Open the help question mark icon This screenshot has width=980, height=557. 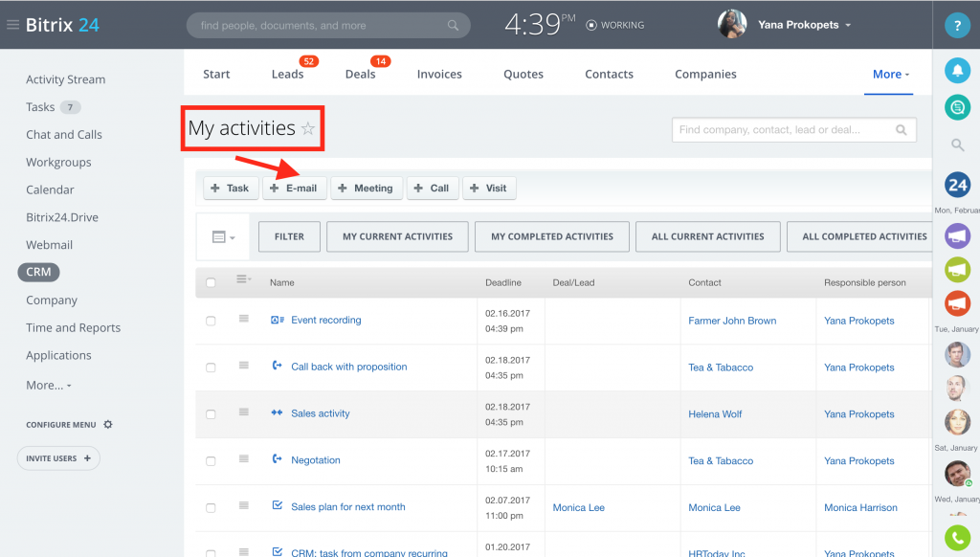point(957,26)
